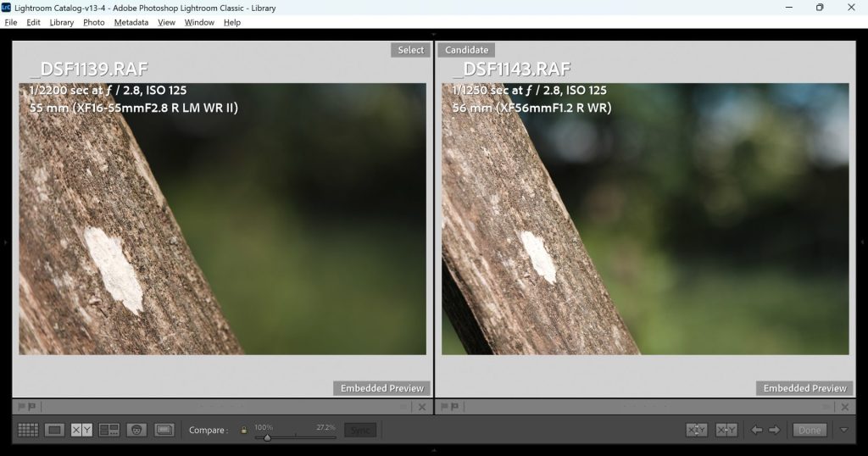Click the Compare : toolbar label
The height and width of the screenshot is (456, 868).
209,430
